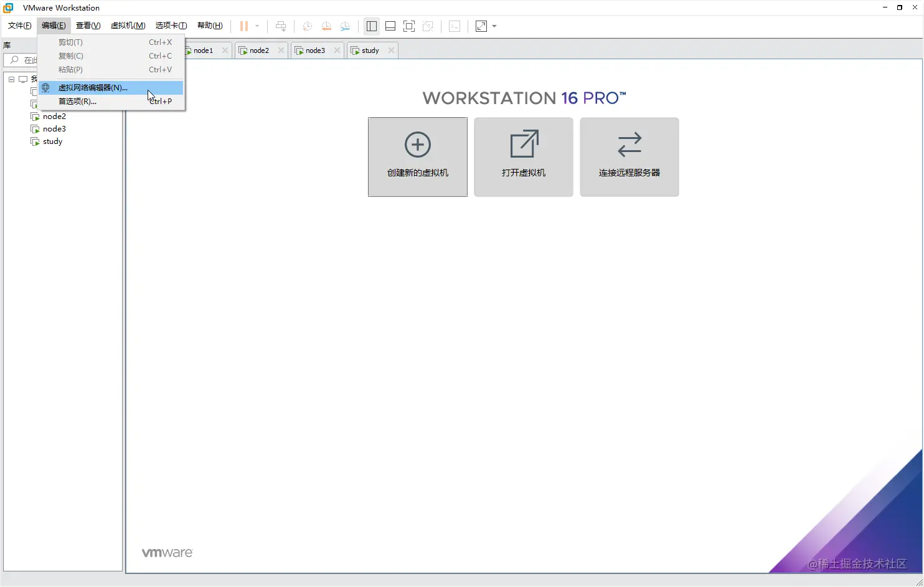Click the computer icon at library tree root
Screen dimensions: 924x587
(23, 79)
